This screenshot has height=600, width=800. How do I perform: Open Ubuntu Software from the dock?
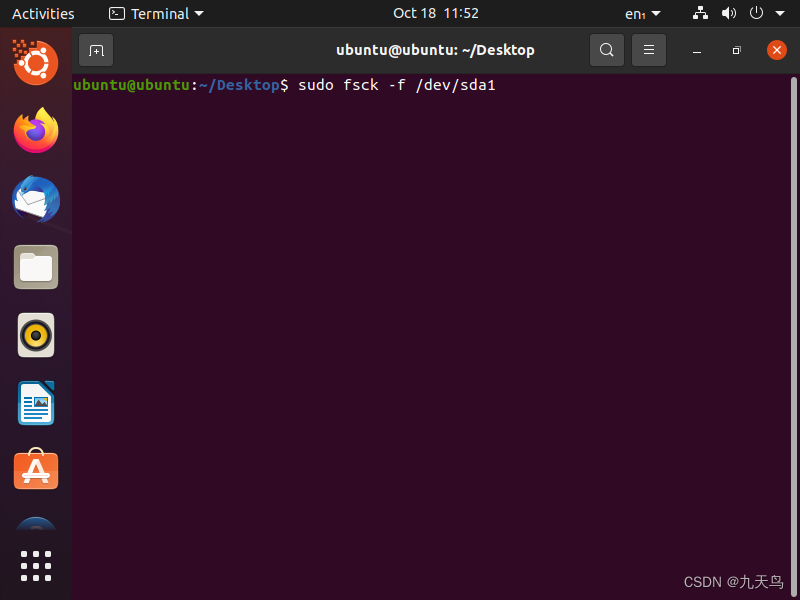[36, 469]
